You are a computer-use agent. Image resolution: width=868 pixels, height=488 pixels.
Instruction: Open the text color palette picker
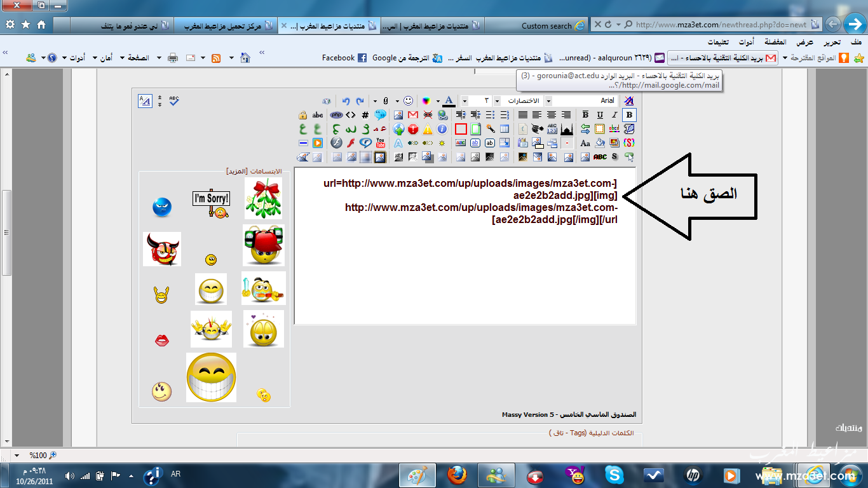coord(426,101)
